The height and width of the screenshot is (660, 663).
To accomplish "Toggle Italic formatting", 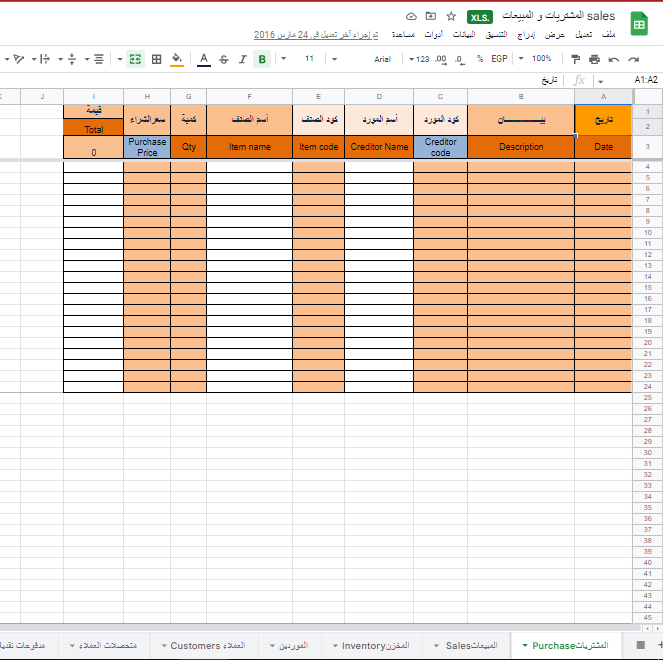I will 243,59.
